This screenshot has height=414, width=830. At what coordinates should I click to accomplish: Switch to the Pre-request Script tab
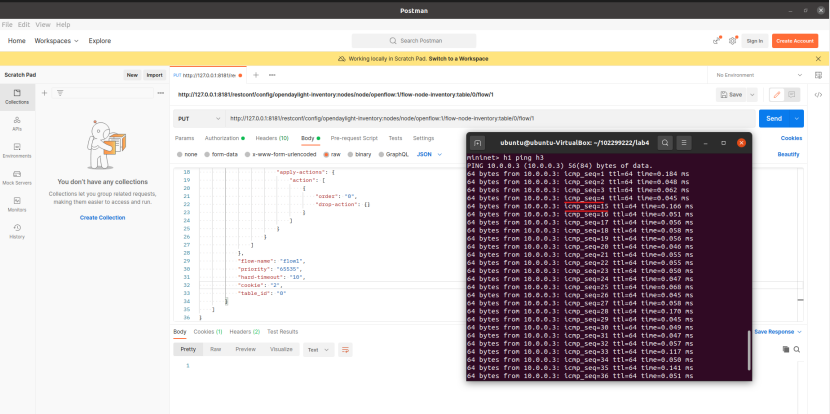(354, 138)
